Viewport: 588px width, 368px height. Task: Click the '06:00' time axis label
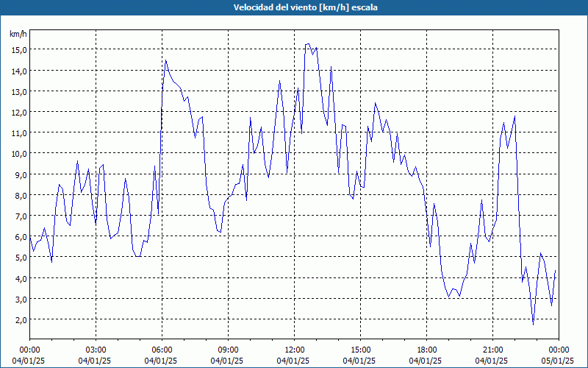coord(162,350)
